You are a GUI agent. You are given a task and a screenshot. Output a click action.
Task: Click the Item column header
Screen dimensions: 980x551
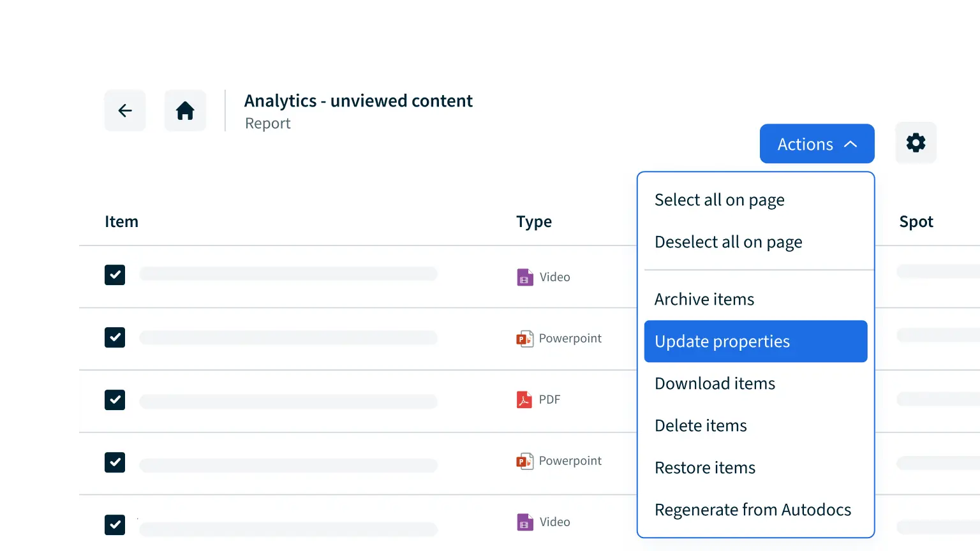click(121, 222)
